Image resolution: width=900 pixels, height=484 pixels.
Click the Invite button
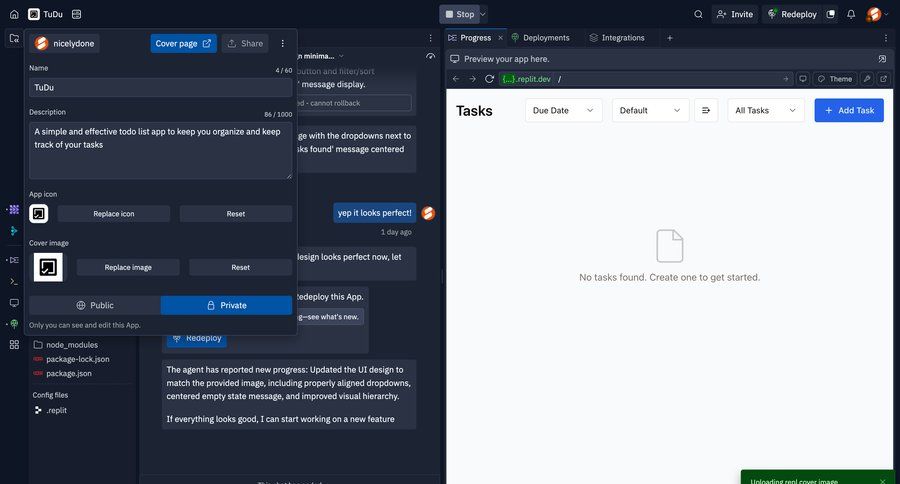[735, 14]
